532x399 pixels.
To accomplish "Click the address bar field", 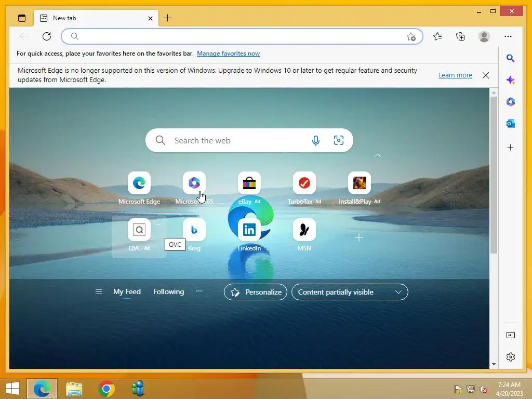I will pyautogui.click(x=242, y=36).
